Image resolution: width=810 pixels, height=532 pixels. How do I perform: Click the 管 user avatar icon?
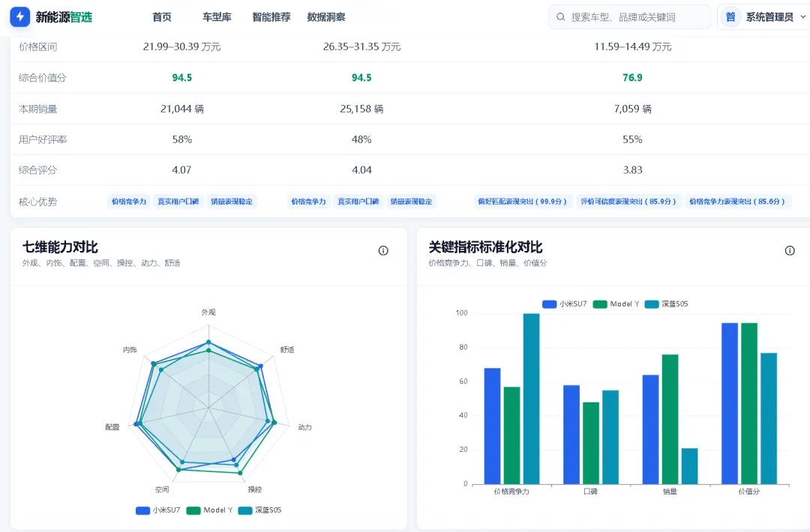point(730,17)
